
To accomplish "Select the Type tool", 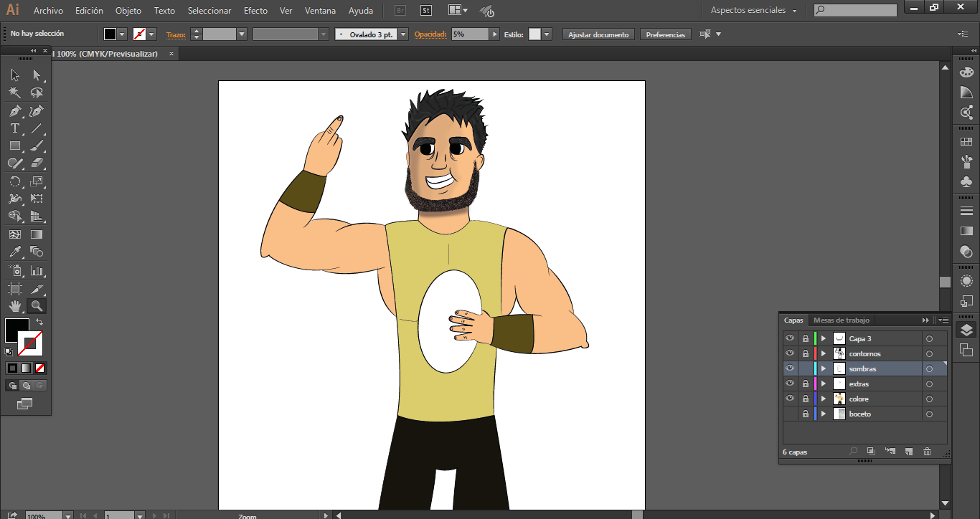I will pyautogui.click(x=14, y=129).
